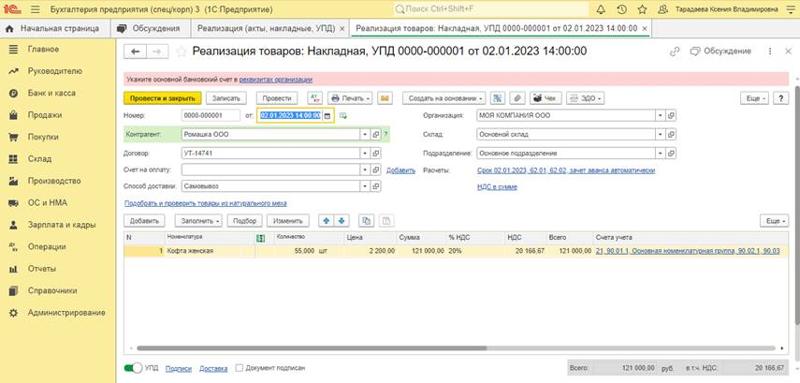Screen dimensions: 800x383
Task: Switch to Начальная страница tab
Action: point(55,29)
